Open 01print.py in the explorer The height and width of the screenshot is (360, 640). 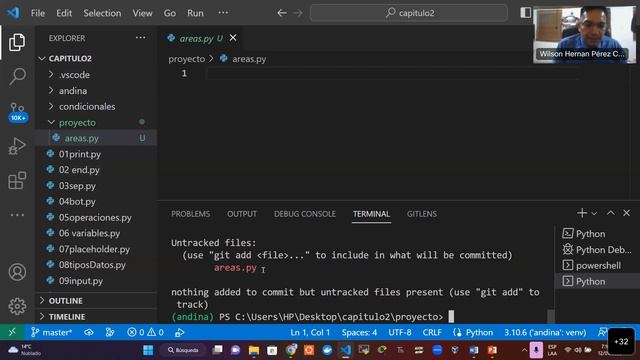coord(96,154)
